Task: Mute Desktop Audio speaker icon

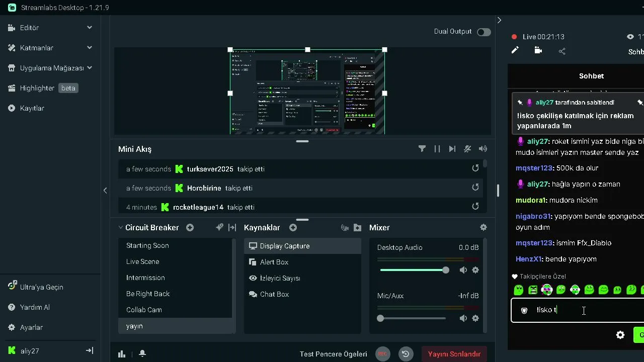Action: click(463, 270)
